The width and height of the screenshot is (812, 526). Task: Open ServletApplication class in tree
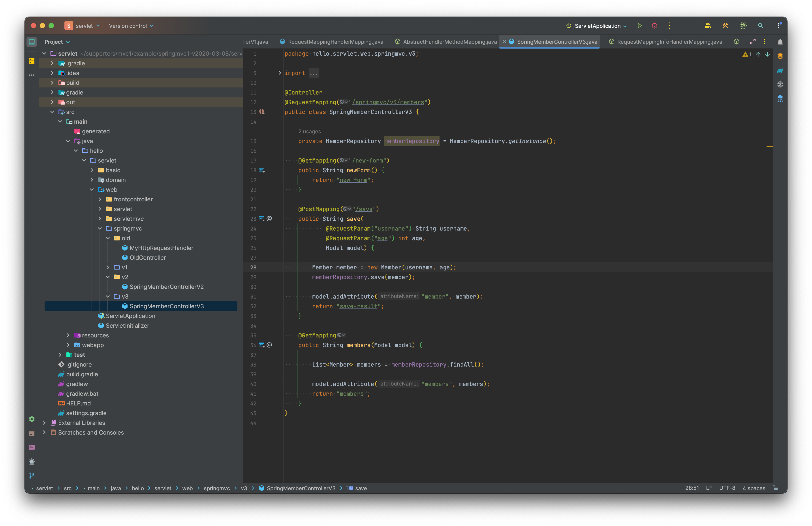(130, 316)
